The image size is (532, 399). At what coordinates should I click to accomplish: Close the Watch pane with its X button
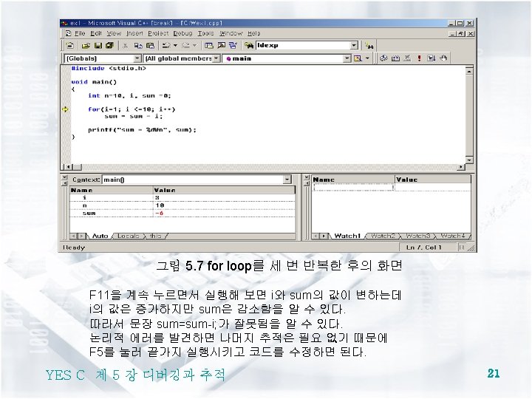[x=307, y=177]
